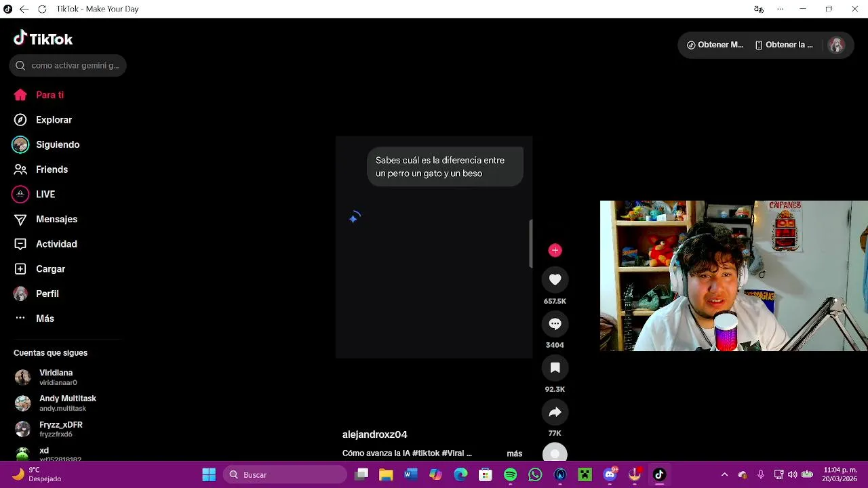868x488 pixels.
Task: Open WhatsApp from the taskbar
Action: (x=536, y=474)
